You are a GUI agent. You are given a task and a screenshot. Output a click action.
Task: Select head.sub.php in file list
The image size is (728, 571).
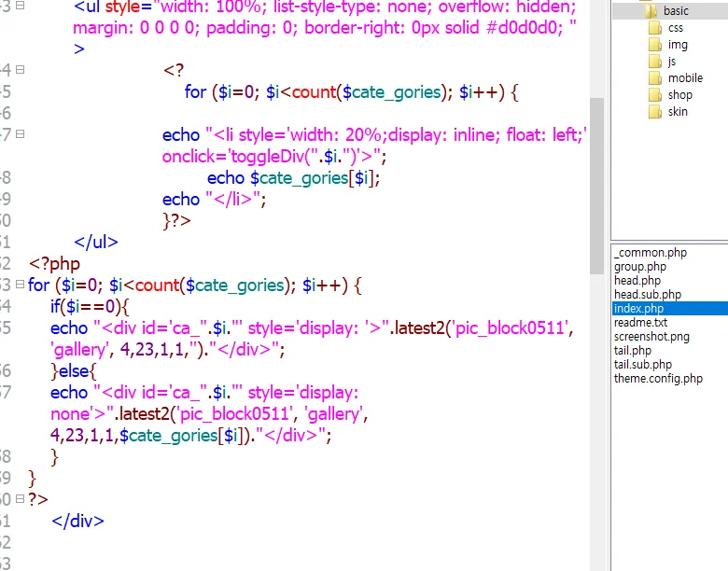tap(647, 294)
